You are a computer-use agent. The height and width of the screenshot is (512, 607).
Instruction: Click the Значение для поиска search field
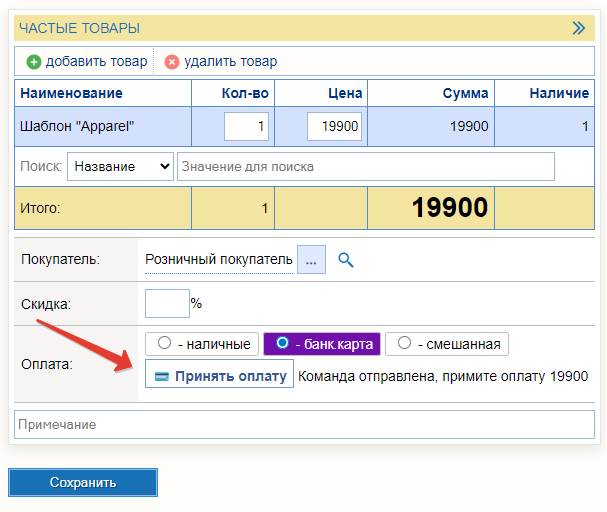click(365, 166)
